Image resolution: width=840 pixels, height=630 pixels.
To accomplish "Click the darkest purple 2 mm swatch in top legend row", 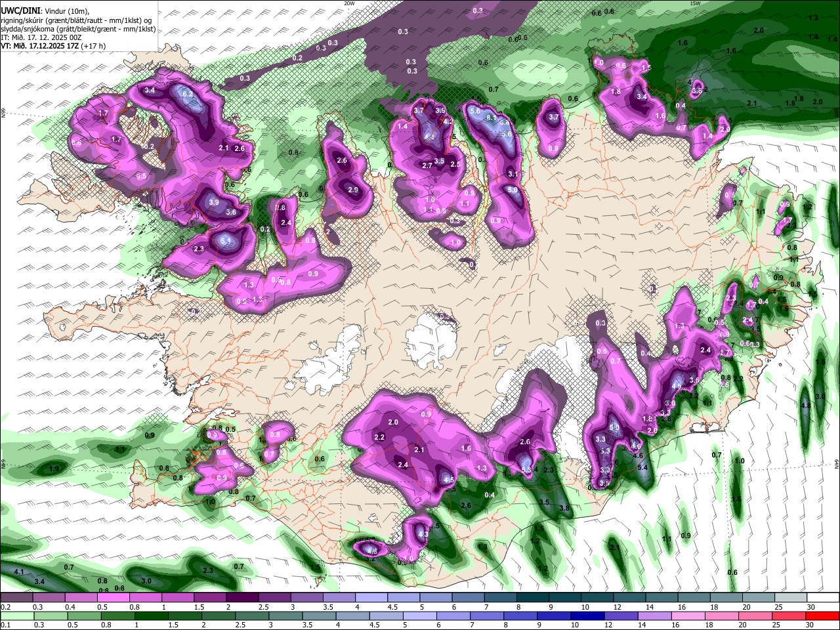I will pos(242,597).
